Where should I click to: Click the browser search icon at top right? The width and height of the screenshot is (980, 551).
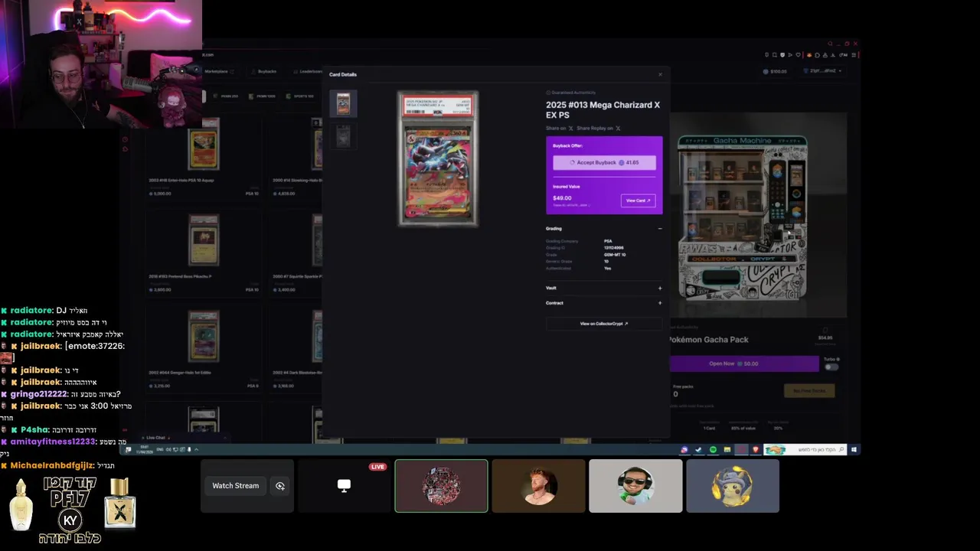[x=830, y=44]
